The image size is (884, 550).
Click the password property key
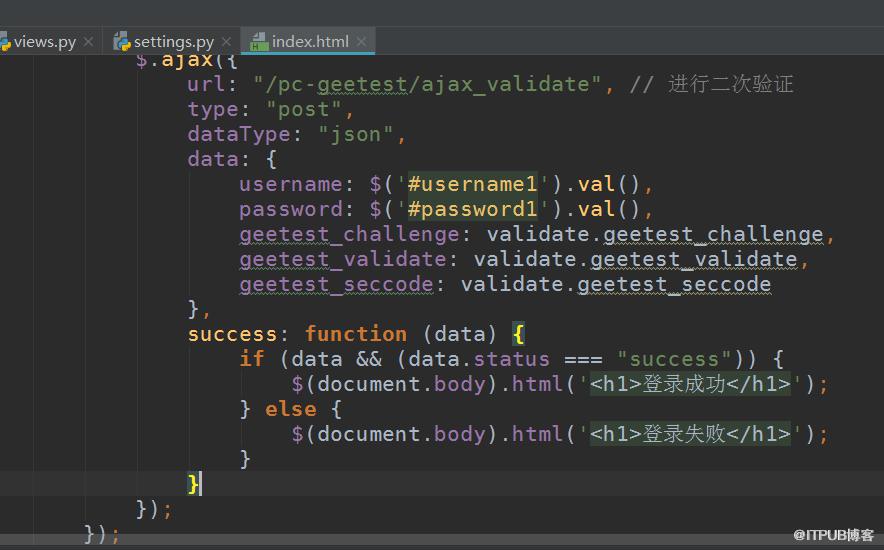click(x=291, y=209)
